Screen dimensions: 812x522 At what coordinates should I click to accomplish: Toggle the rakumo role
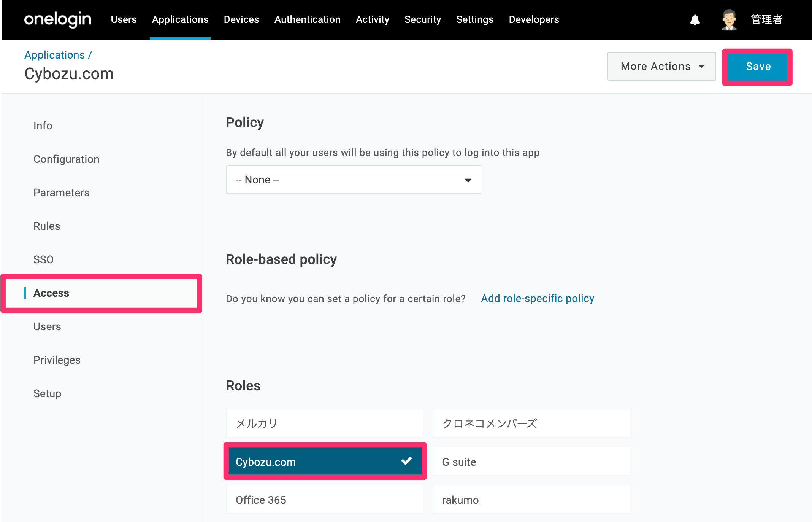point(531,499)
